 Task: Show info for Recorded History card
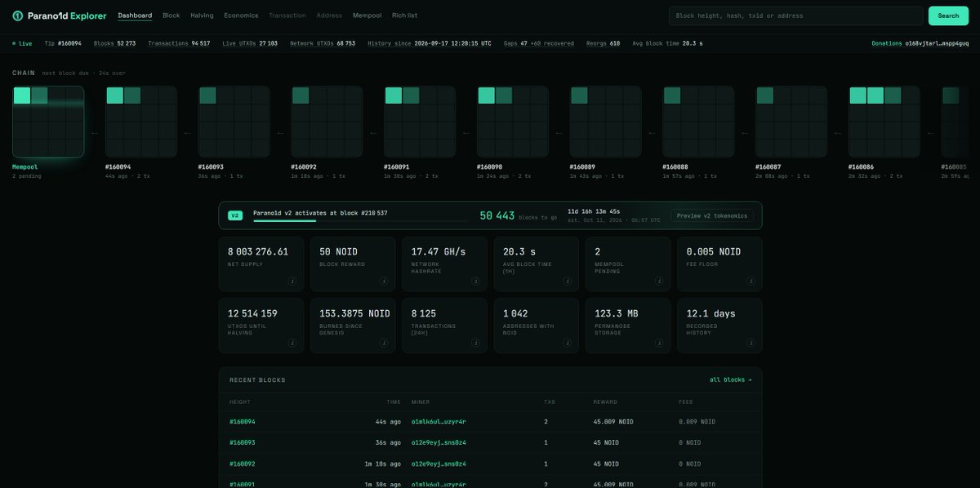[x=751, y=343]
